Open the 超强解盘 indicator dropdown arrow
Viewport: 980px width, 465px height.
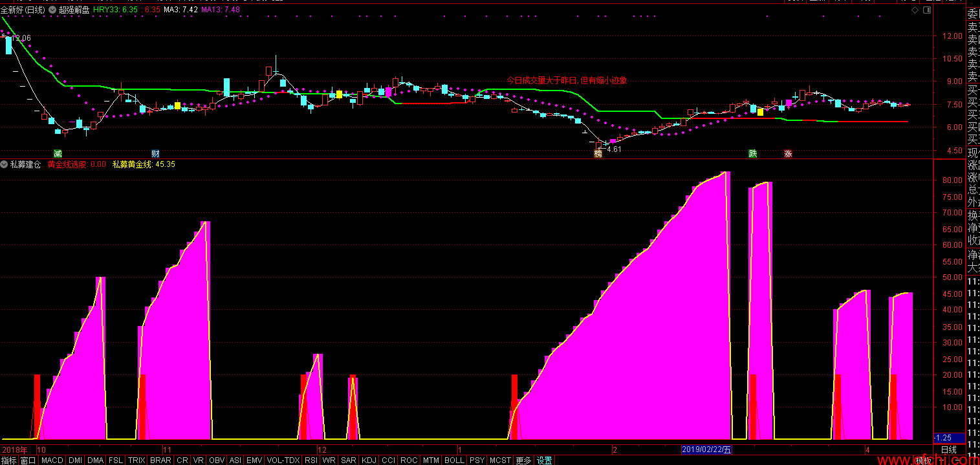pos(53,10)
